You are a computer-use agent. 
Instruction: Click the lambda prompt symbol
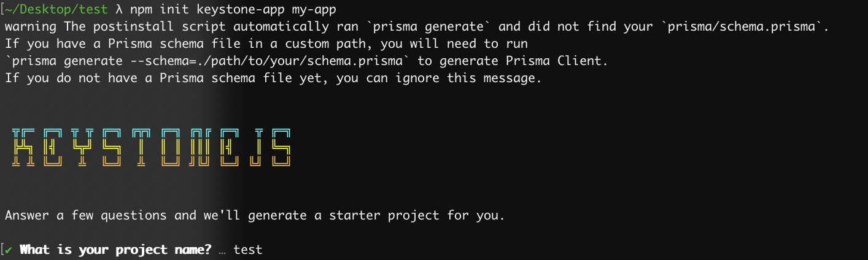click(119, 9)
